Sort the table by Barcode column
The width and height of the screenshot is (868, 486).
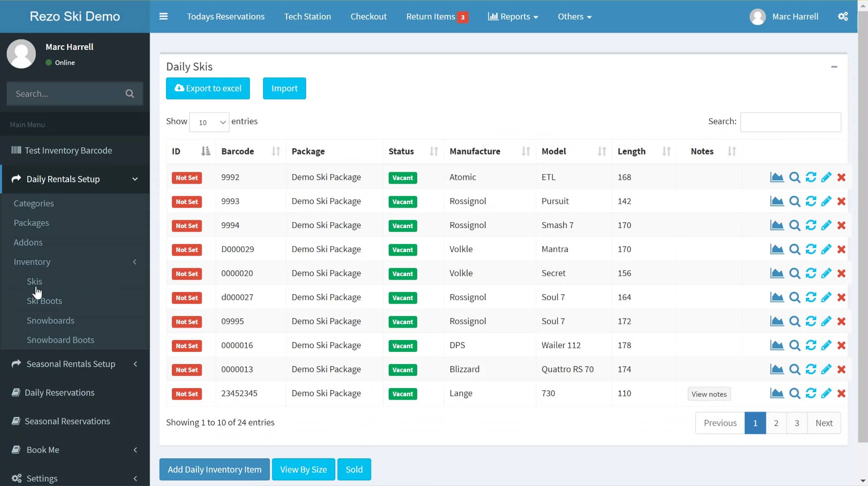coord(275,151)
